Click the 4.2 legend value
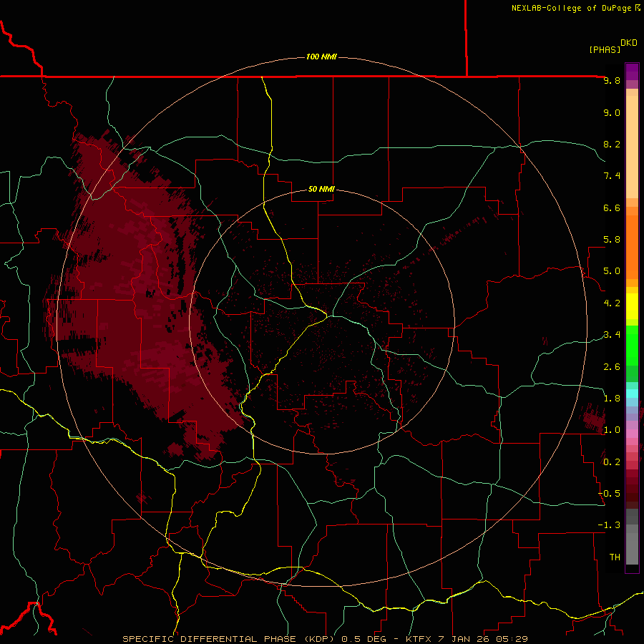644x644 pixels. (x=612, y=303)
